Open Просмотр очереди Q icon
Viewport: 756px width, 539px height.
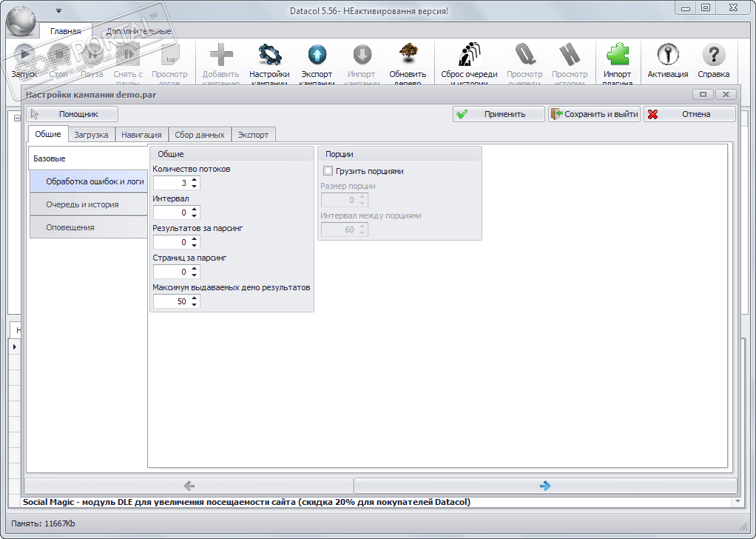(x=524, y=55)
